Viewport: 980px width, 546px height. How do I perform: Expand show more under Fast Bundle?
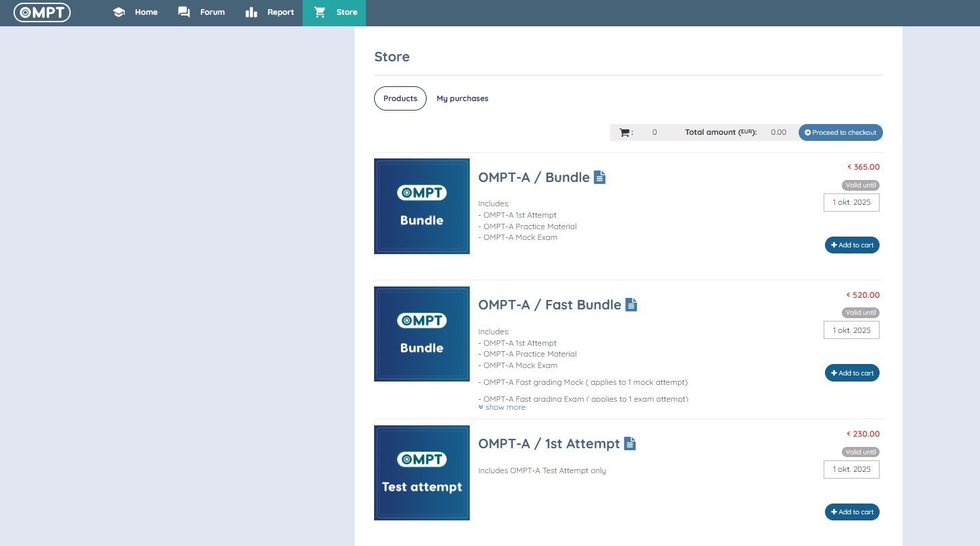click(502, 407)
